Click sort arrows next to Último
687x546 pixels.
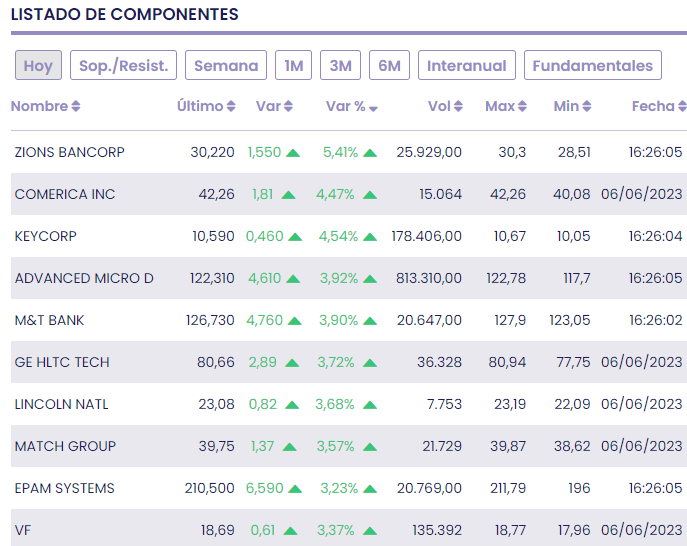pyautogui.click(x=231, y=107)
